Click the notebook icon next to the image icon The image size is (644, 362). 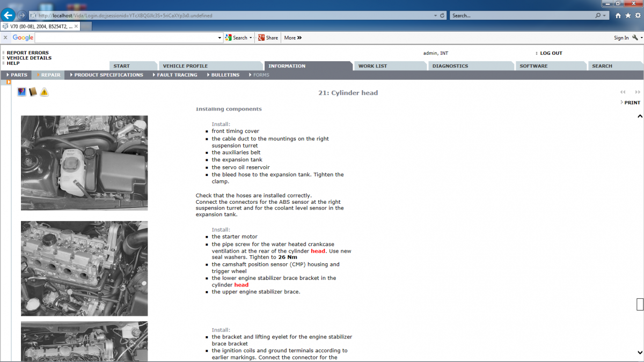click(x=33, y=92)
